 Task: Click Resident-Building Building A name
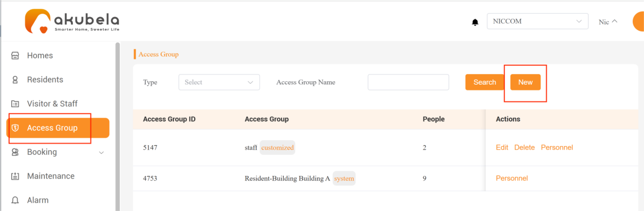(x=287, y=179)
